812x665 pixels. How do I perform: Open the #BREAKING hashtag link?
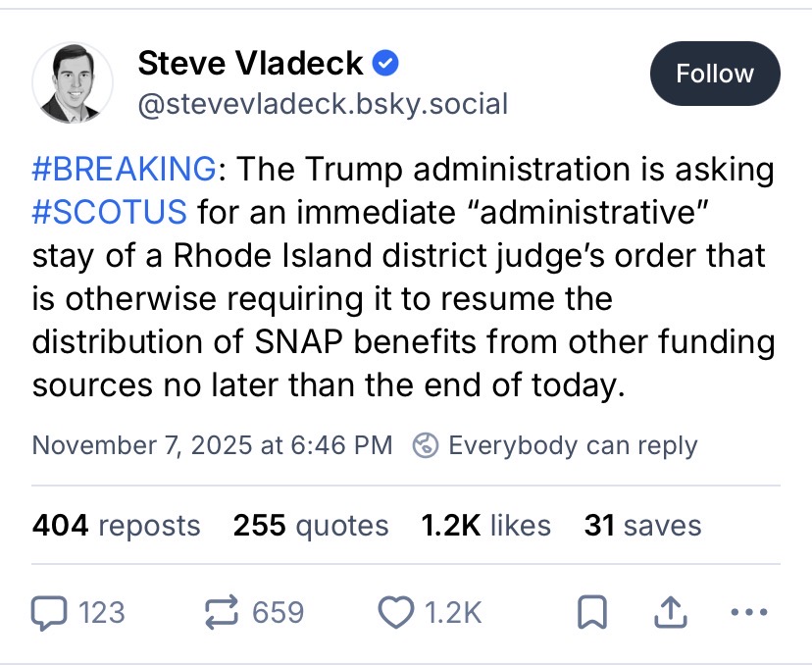coord(124,170)
